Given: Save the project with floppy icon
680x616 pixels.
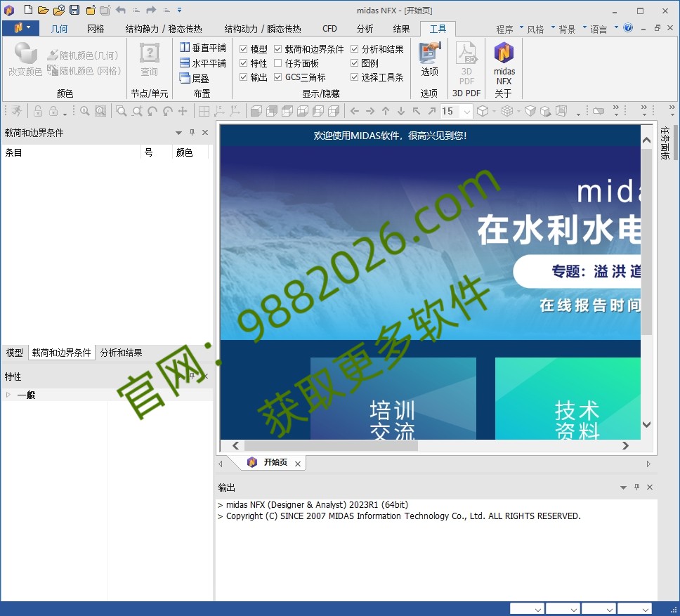Looking at the screenshot, I should [74, 10].
